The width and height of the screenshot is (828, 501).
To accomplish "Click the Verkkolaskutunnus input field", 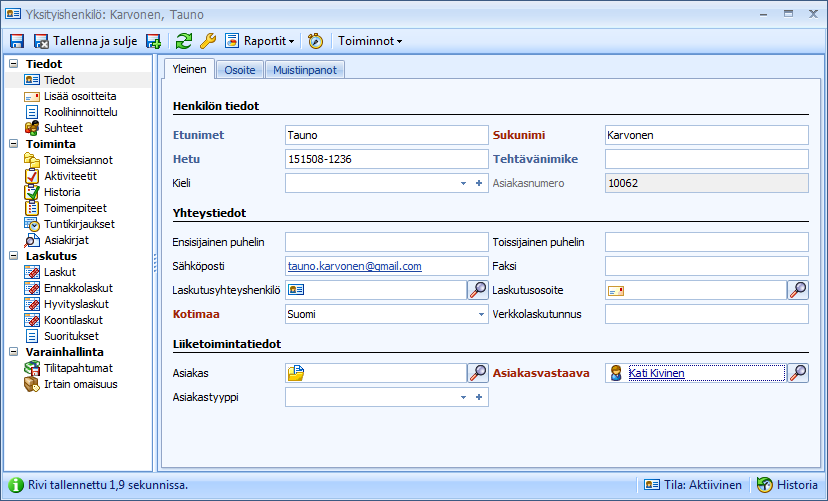I will pyautogui.click(x=707, y=314).
